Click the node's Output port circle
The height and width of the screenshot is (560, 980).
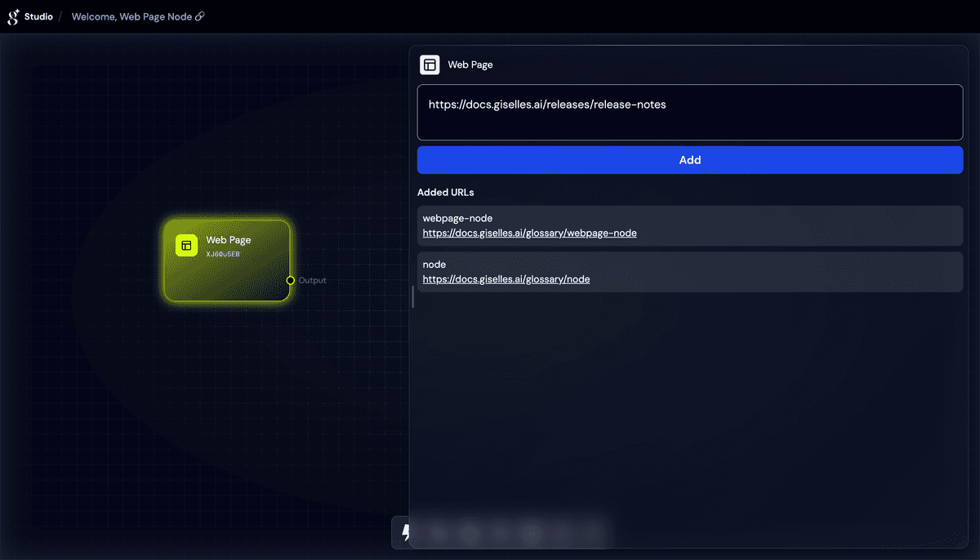(x=290, y=280)
